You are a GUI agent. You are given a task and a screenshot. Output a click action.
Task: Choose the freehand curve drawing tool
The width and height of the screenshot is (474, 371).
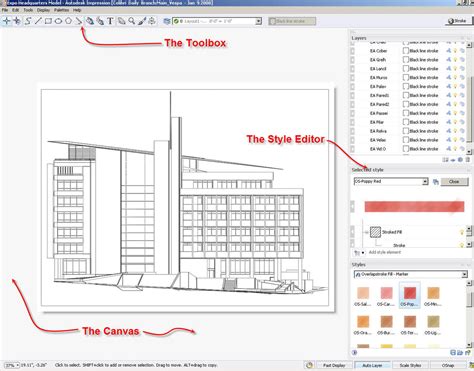pyautogui.click(x=28, y=21)
